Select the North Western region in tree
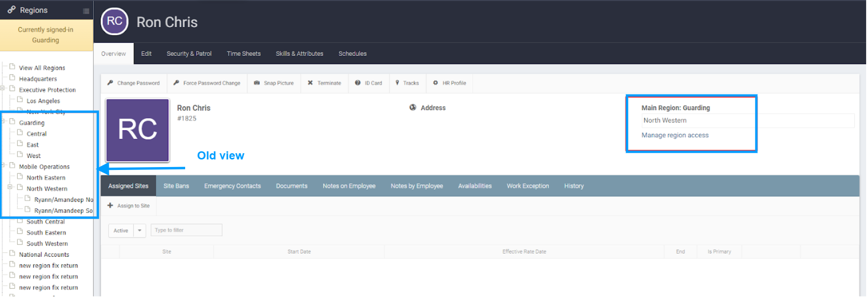This screenshot has width=868, height=306. (x=47, y=189)
